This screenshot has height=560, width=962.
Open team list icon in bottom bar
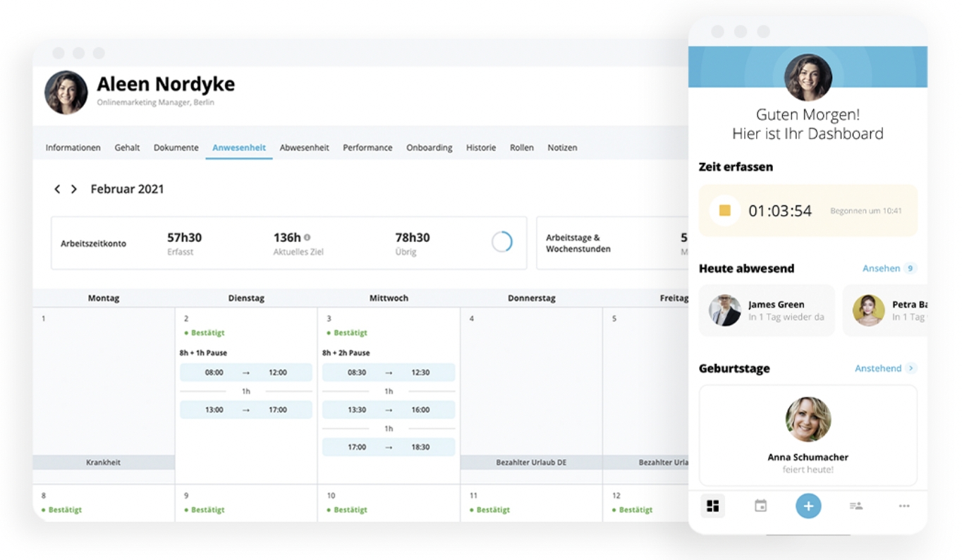(856, 506)
